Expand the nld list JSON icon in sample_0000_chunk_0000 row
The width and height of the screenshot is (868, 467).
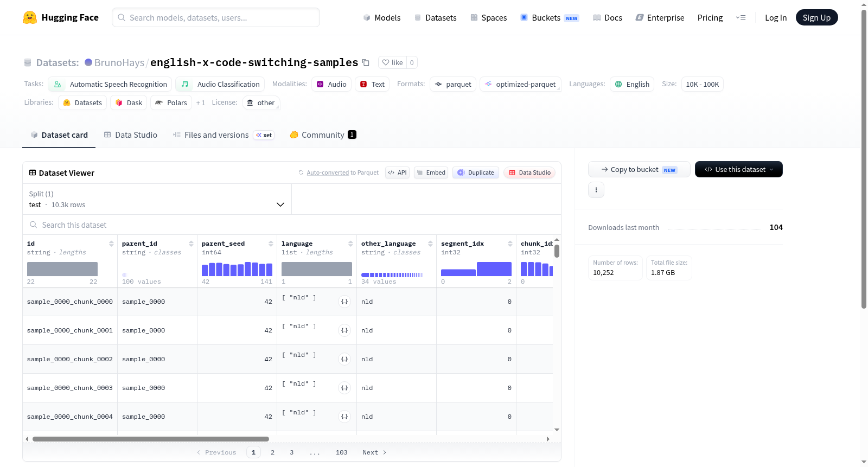pos(344,302)
